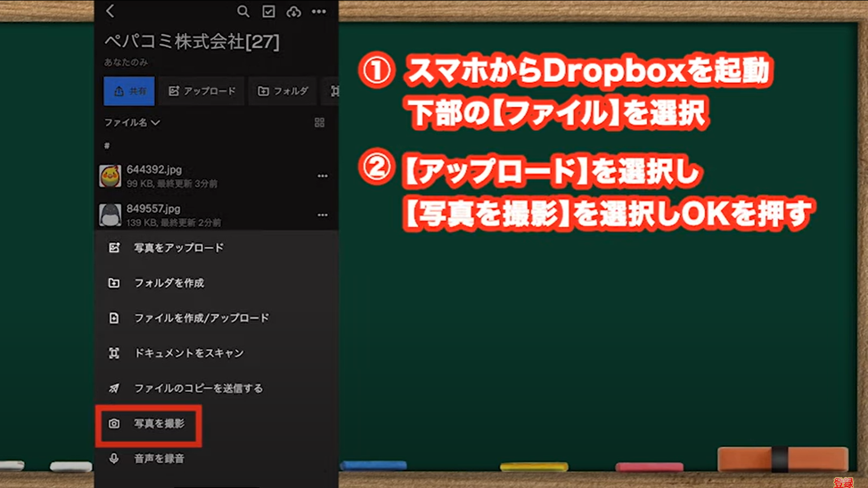
Task: Open search with the magnifier icon
Action: tap(243, 11)
